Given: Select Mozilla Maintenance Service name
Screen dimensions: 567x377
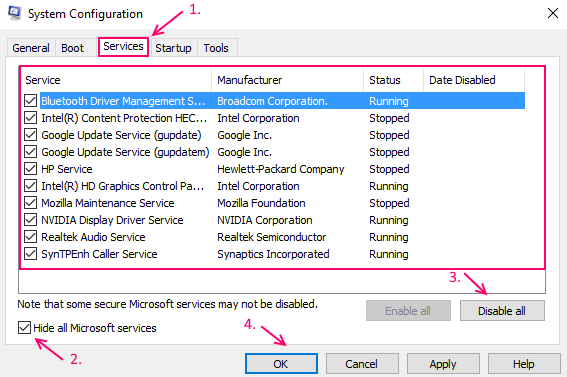Looking at the screenshot, I should 108,203.
